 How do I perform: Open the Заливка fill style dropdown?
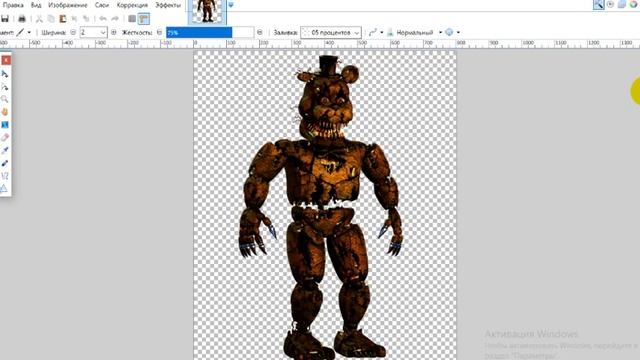[x=331, y=32]
